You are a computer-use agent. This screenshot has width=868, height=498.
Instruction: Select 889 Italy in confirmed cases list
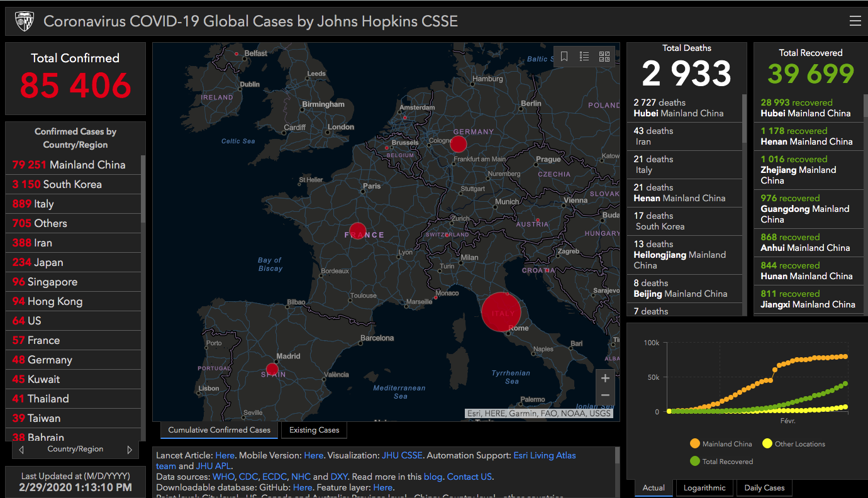pyautogui.click(x=73, y=204)
